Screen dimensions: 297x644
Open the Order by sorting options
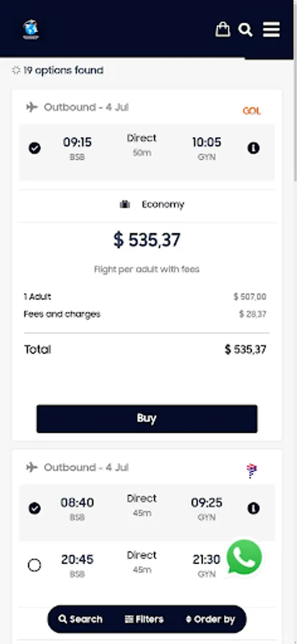[210, 619]
